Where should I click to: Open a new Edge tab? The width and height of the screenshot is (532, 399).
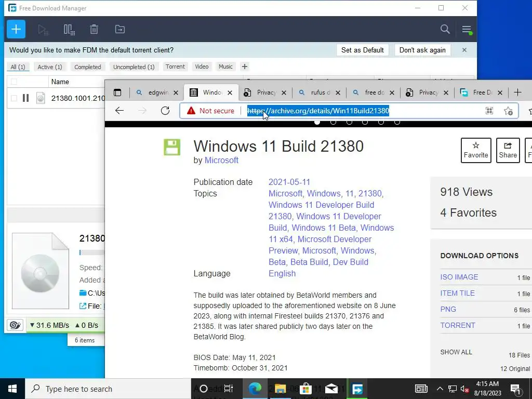(517, 92)
